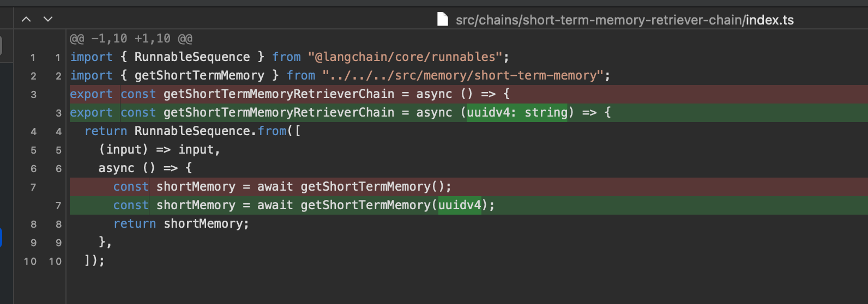The height and width of the screenshot is (304, 868).
Task: Click the blue marker at the left edge
Action: [1, 238]
